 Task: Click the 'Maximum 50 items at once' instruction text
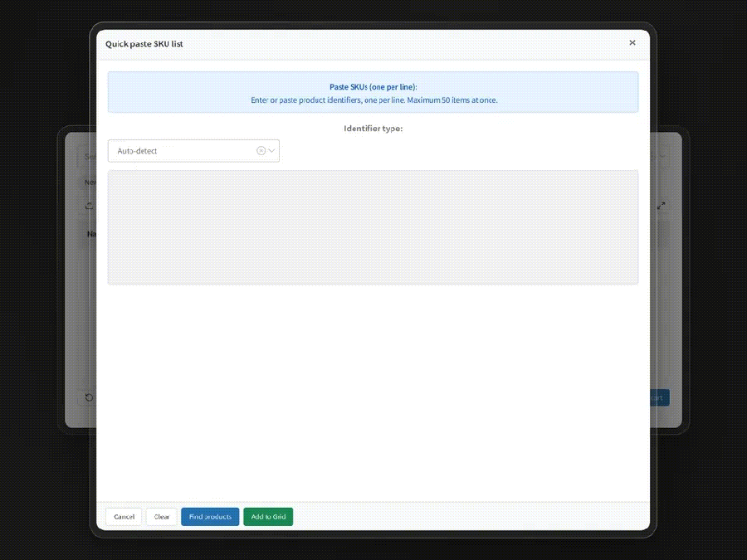coord(452,100)
